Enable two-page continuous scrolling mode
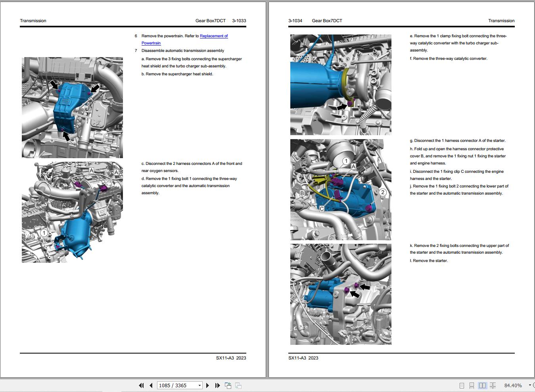The height and width of the screenshot is (392, 535). click(493, 385)
